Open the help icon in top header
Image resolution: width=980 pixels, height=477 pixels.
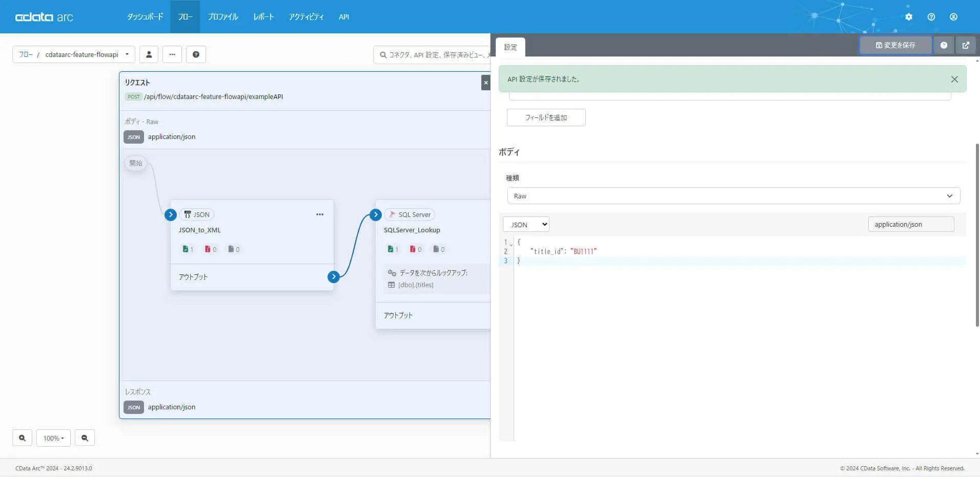931,17
